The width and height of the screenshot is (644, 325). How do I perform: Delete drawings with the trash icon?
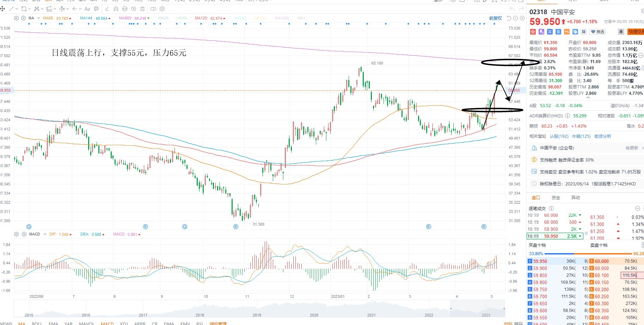(x=142, y=9)
